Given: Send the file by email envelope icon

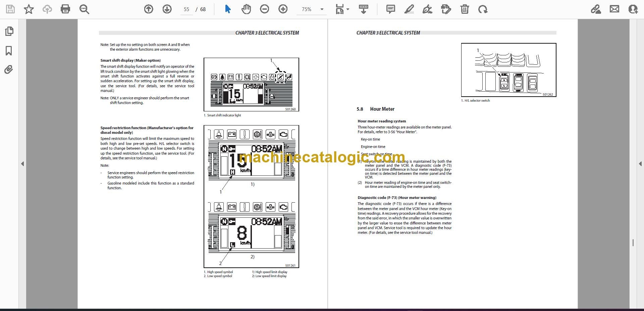Looking at the screenshot, I should (x=614, y=9).
